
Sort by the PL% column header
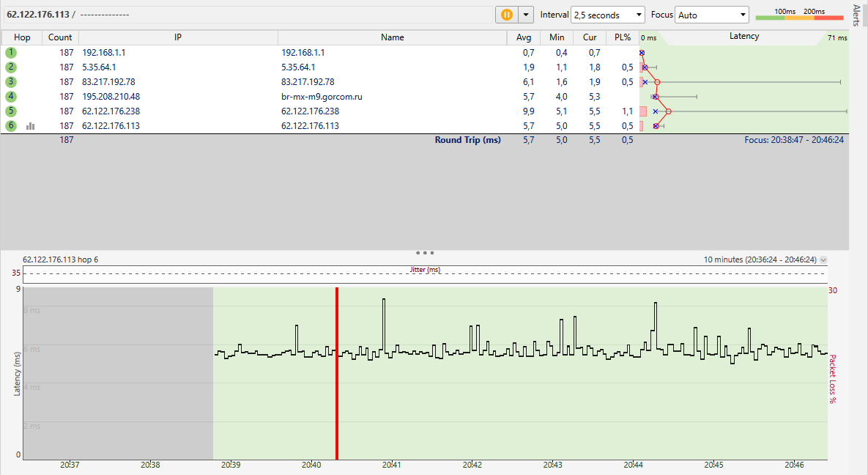[623, 37]
